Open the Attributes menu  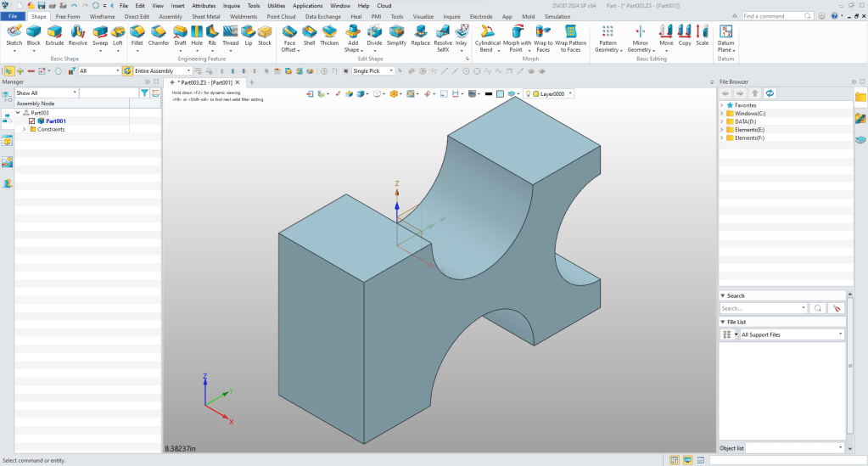[x=204, y=5]
